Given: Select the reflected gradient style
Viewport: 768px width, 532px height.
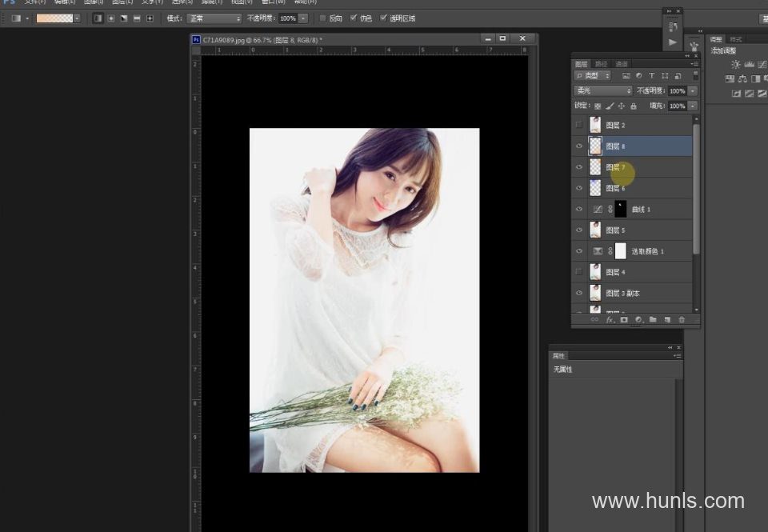Looking at the screenshot, I should 137,18.
